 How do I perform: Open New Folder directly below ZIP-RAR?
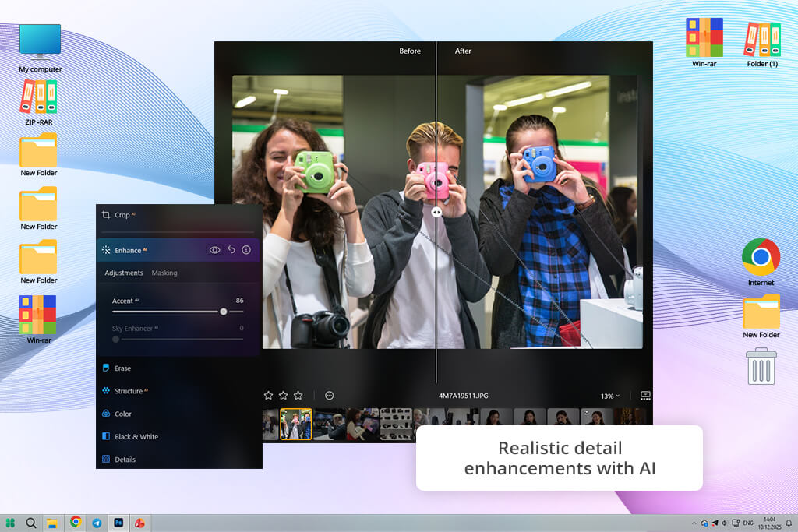[39, 154]
